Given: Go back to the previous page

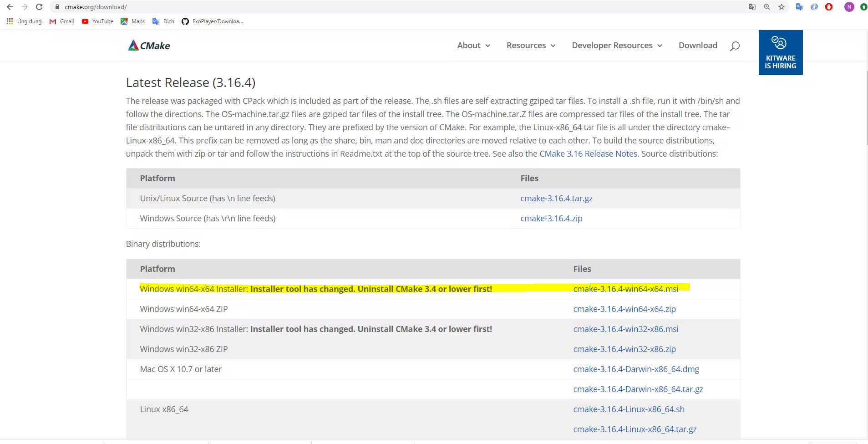Looking at the screenshot, I should [x=10, y=7].
